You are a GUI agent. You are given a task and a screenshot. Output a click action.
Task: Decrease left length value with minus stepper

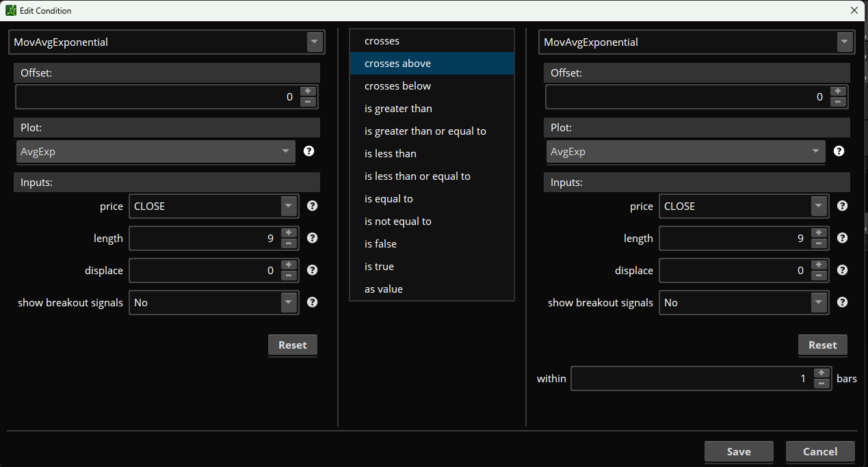[x=289, y=243]
